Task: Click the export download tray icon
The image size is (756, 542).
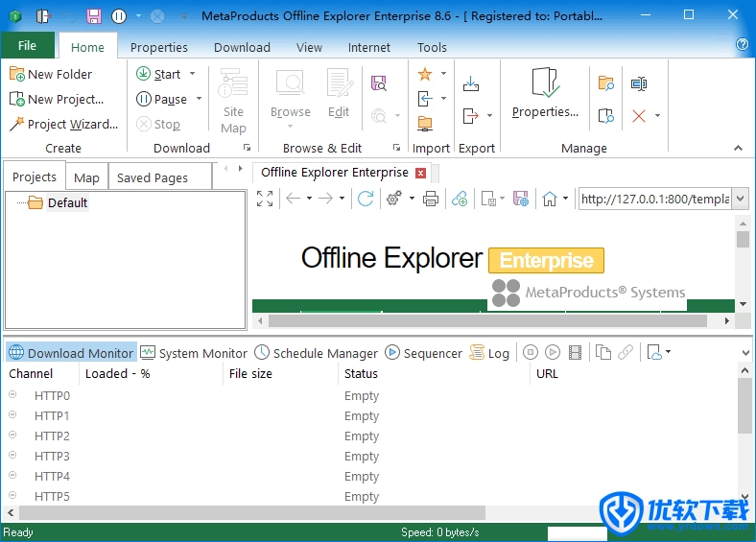Action: coord(471,83)
